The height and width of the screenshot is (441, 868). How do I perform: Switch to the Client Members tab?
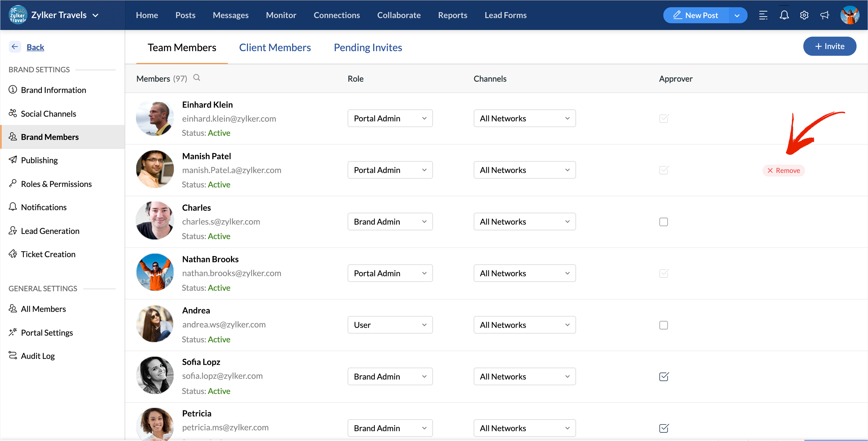point(275,48)
